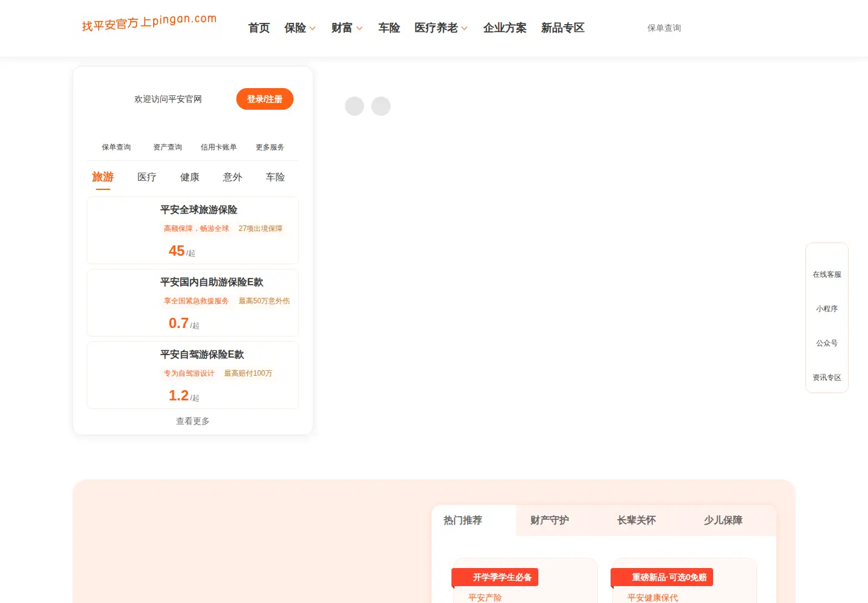Select the 旅游 product tab

point(103,177)
